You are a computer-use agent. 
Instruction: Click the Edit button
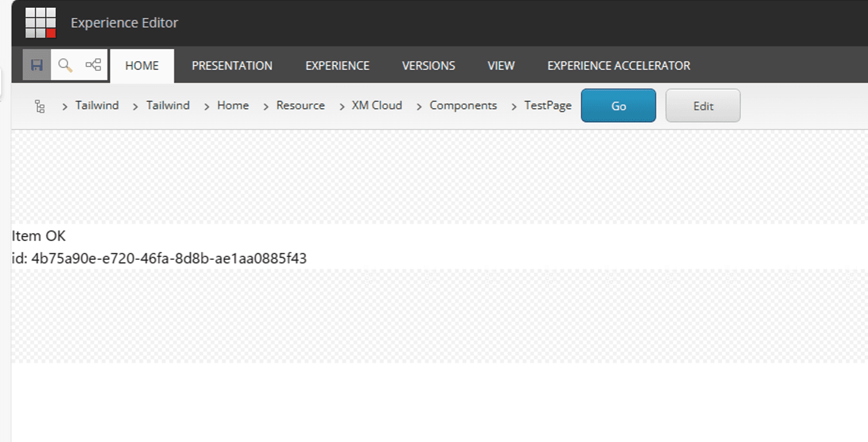coord(703,106)
